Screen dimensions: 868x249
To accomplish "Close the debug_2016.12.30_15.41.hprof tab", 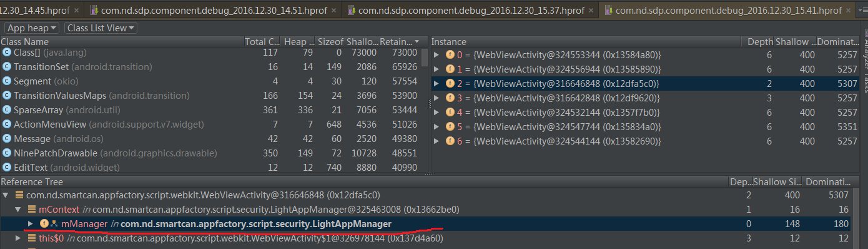I will coord(849,10).
